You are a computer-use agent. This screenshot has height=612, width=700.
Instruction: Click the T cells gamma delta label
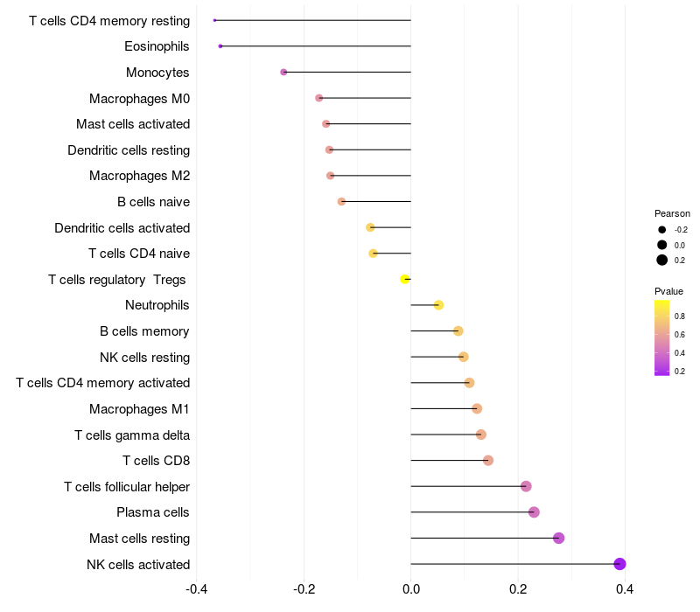132,435
